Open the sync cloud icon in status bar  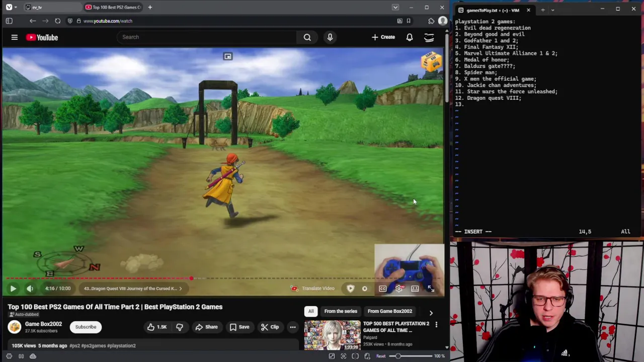(x=33, y=356)
